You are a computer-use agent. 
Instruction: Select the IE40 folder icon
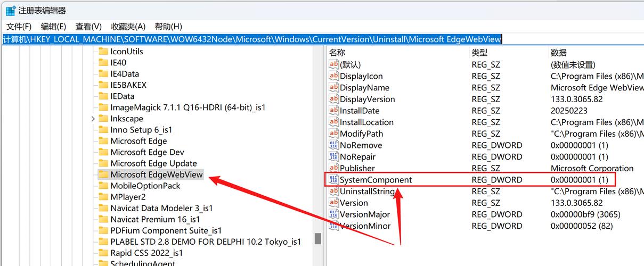103,63
